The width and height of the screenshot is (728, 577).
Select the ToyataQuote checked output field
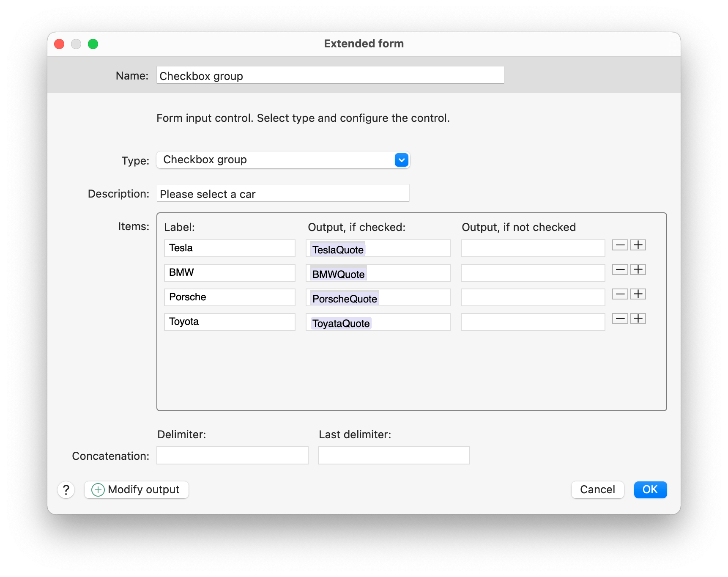pyautogui.click(x=378, y=322)
